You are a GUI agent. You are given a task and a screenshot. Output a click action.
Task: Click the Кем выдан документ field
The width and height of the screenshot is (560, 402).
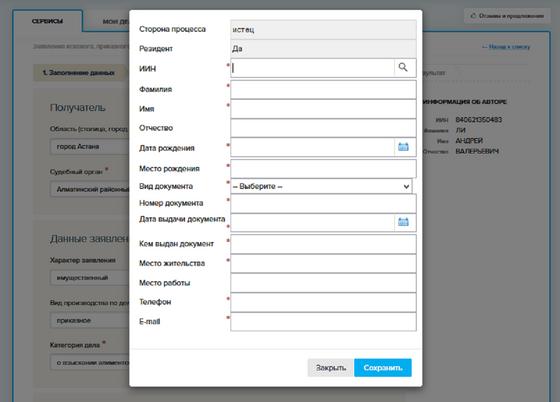323,244
